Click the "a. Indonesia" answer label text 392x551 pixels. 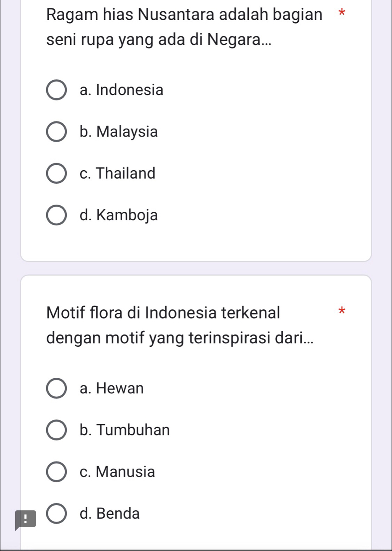click(x=121, y=90)
